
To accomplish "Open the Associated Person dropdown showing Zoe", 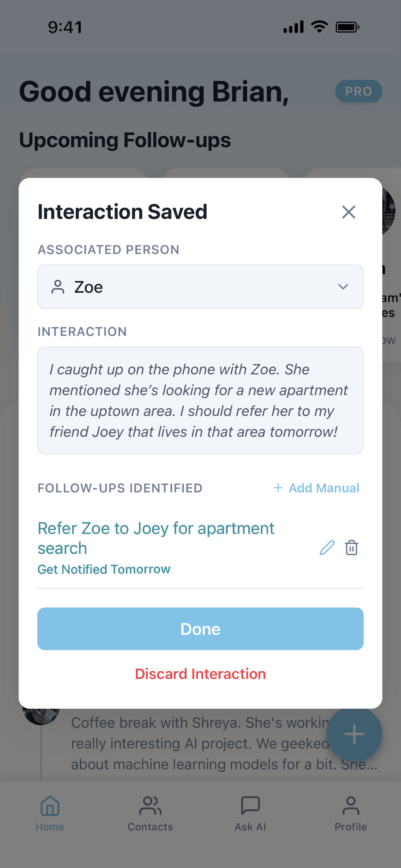I will tap(200, 287).
